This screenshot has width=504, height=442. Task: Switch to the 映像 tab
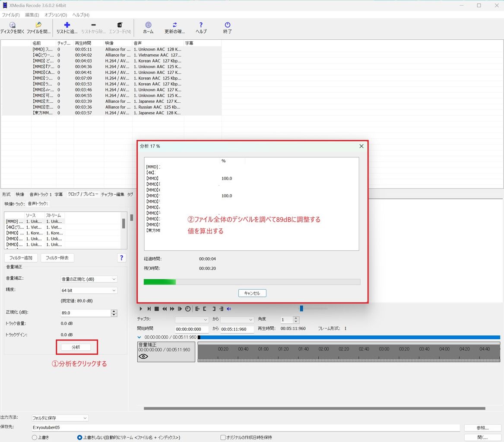pos(20,194)
